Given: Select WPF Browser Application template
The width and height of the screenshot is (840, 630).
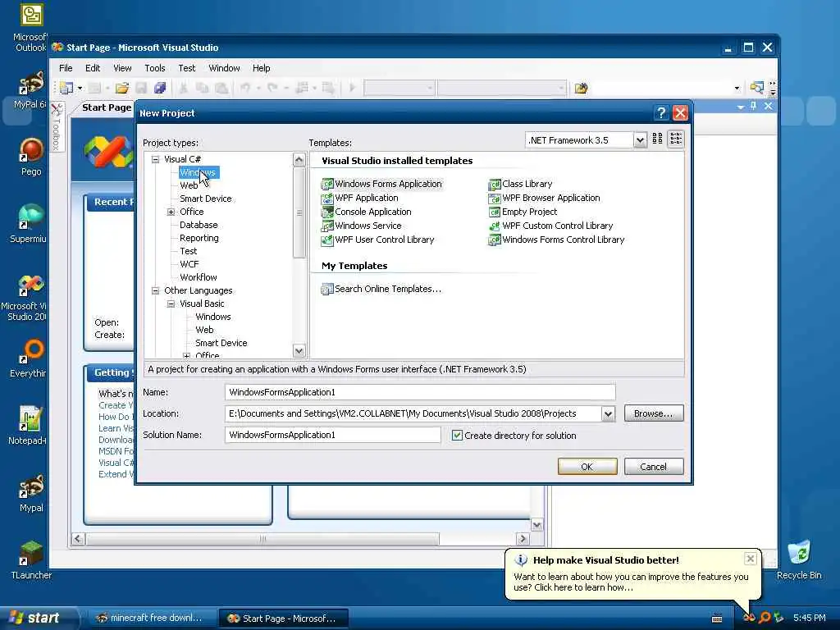Looking at the screenshot, I should pyautogui.click(x=545, y=198).
